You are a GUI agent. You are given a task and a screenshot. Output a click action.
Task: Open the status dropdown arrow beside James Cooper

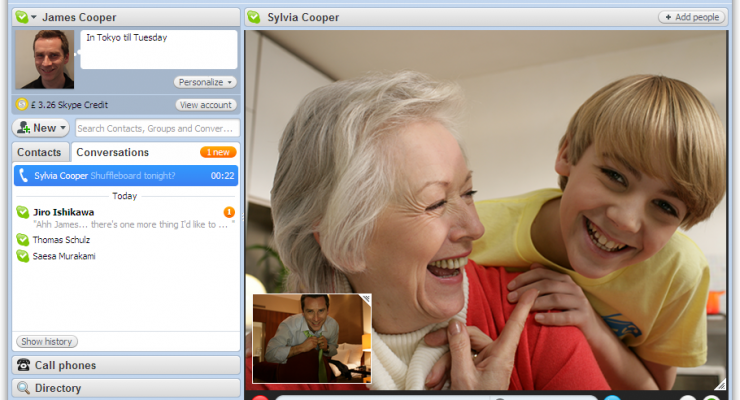pos(34,17)
